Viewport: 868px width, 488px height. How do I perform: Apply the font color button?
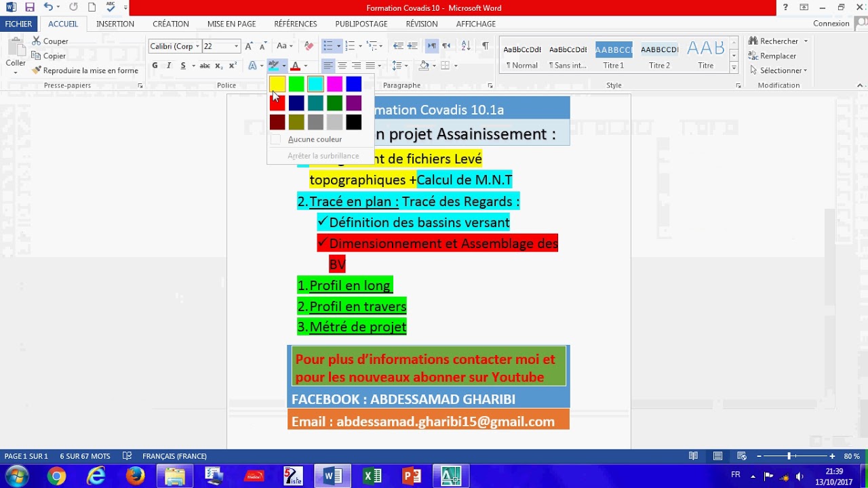(x=295, y=66)
